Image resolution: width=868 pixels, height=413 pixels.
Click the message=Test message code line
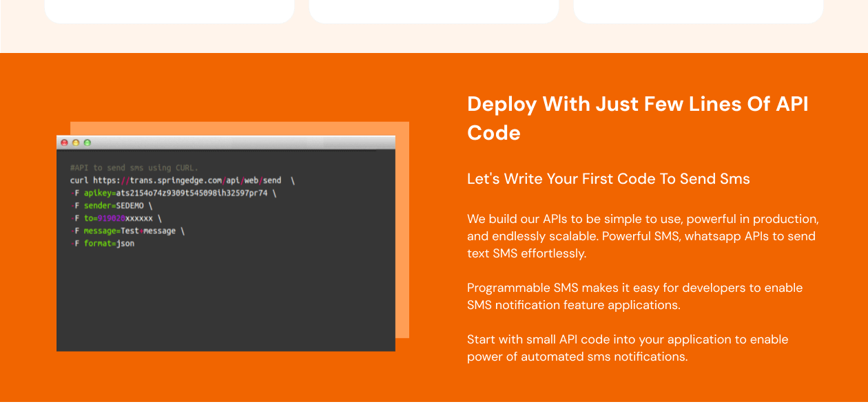[127, 231]
